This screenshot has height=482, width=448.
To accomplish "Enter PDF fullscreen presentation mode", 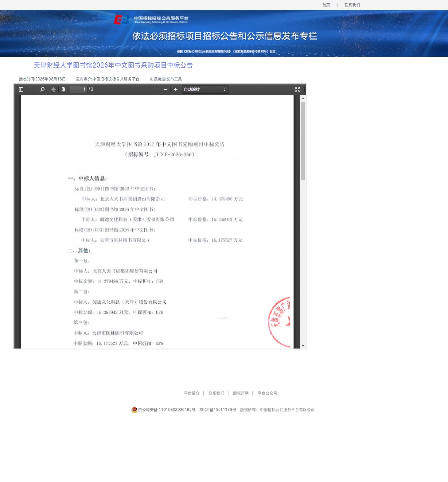I will click(x=297, y=90).
